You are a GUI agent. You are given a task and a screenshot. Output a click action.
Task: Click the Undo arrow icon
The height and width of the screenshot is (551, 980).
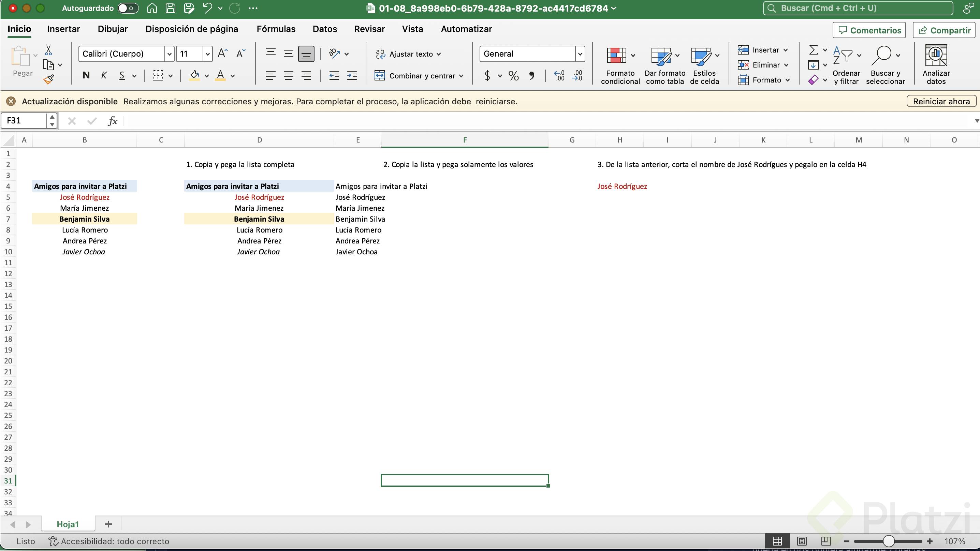[x=207, y=8]
